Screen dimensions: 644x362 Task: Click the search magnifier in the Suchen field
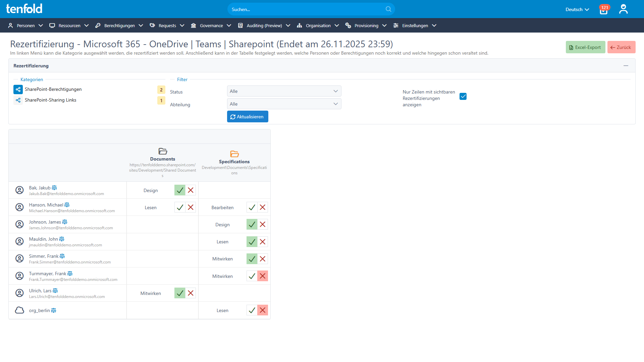click(388, 9)
